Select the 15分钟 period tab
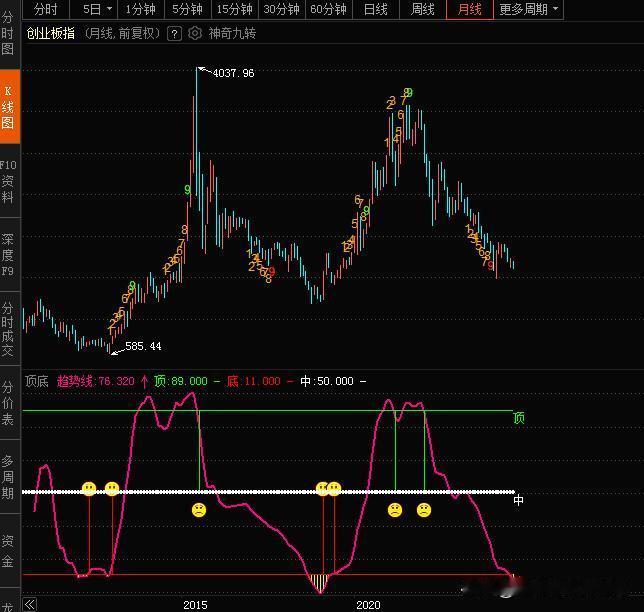 tap(235, 9)
